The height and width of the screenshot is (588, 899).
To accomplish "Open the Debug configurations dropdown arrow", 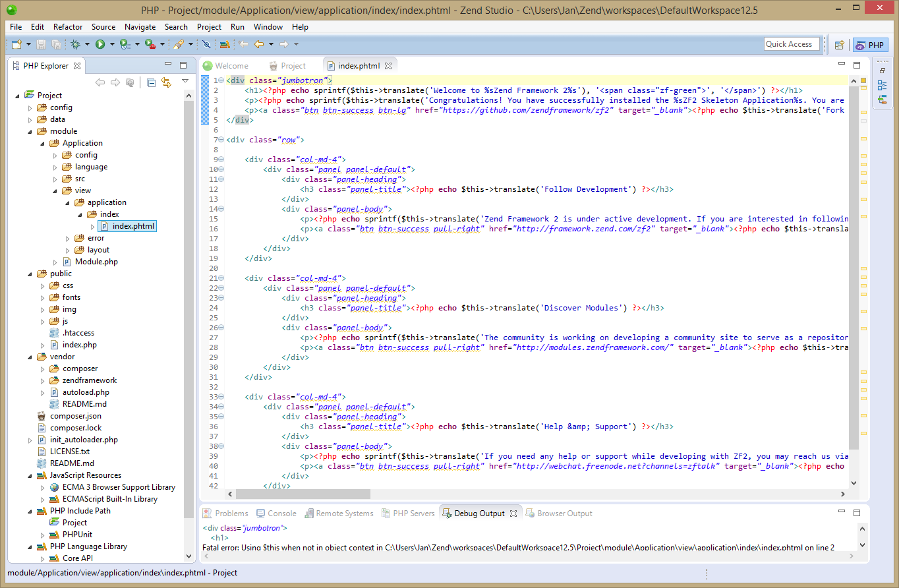I will click(x=86, y=45).
